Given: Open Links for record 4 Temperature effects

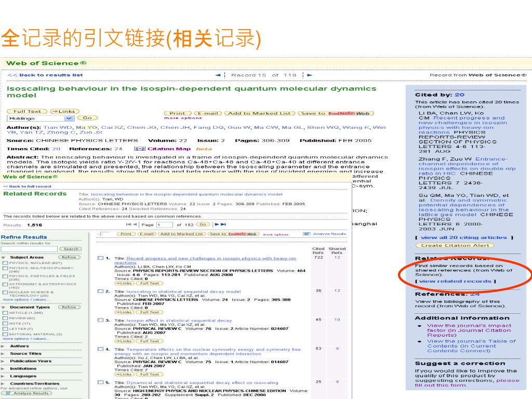Looking at the screenshot, I should 124,374.
